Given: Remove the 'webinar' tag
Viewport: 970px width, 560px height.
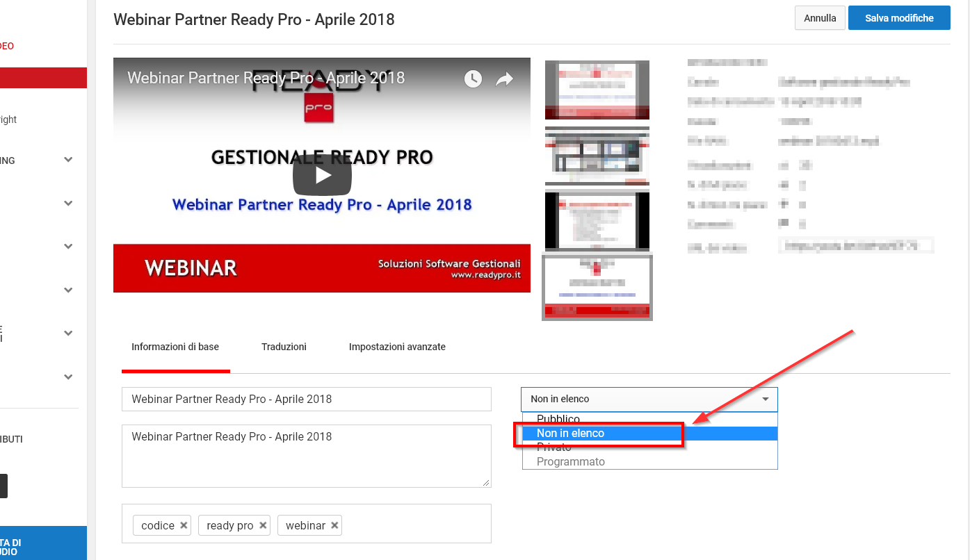Looking at the screenshot, I should tap(334, 525).
